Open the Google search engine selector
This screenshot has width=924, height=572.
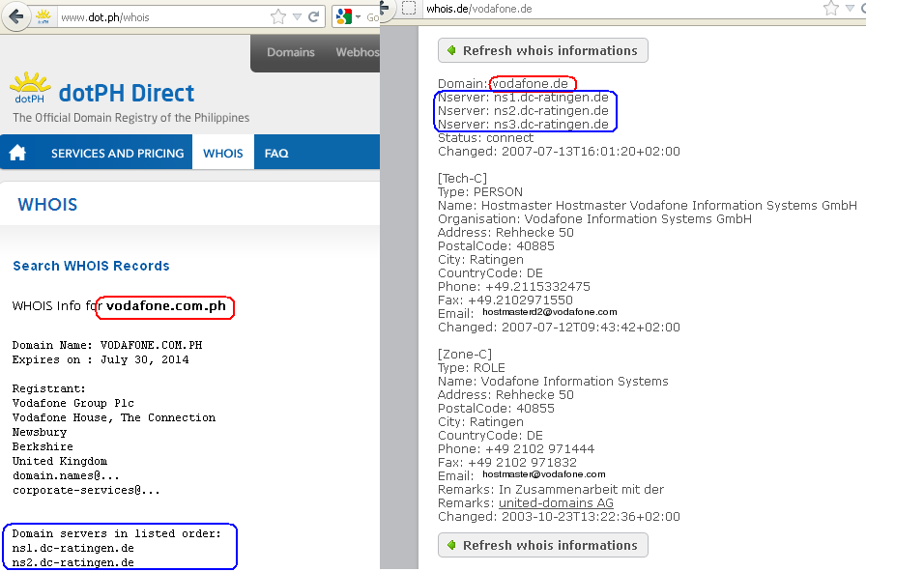click(348, 17)
